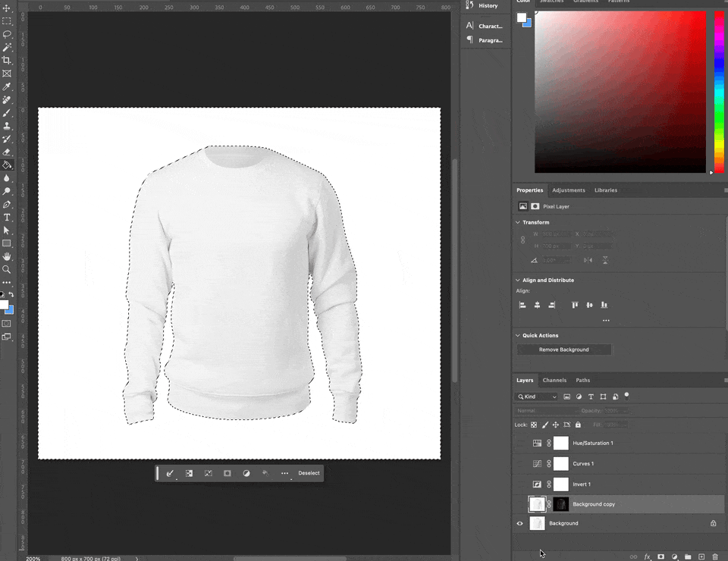The width and height of the screenshot is (728, 561).
Task: Select the History Brush tool
Action: (x=7, y=139)
